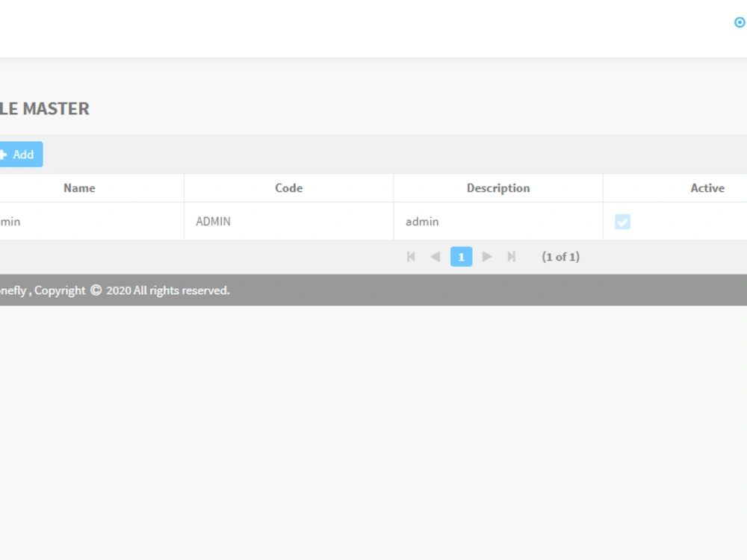Click the page indicator showing (1 of 1)

pyautogui.click(x=561, y=256)
